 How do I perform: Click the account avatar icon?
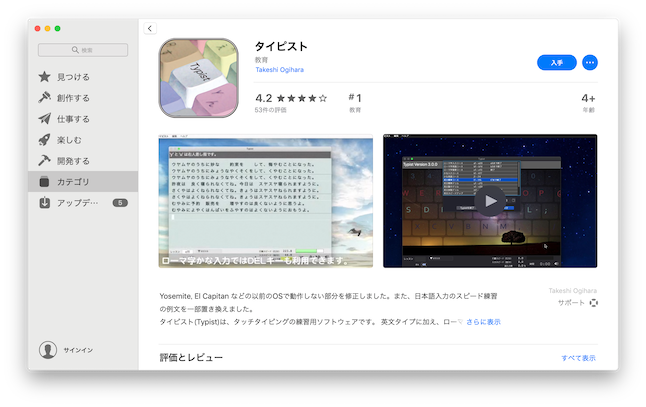[x=48, y=350]
